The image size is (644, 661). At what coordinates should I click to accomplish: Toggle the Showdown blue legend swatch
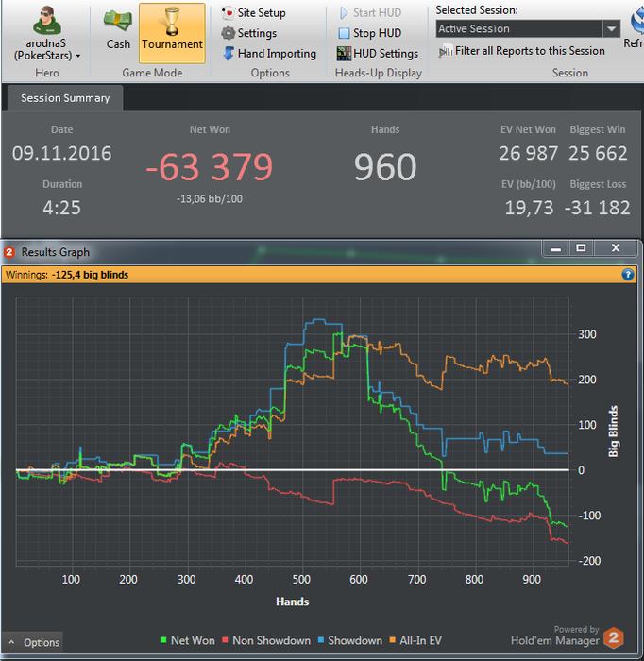point(321,640)
